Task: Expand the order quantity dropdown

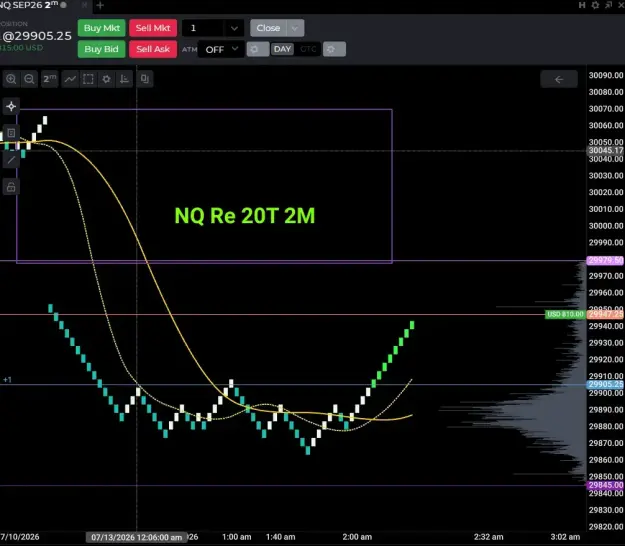Action: 234,28
